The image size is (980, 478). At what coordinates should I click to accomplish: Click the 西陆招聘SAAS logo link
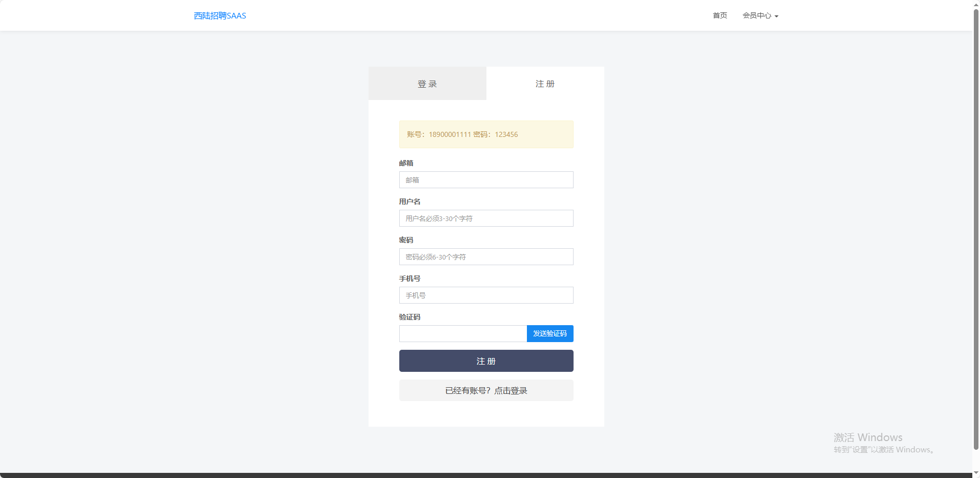click(x=220, y=16)
